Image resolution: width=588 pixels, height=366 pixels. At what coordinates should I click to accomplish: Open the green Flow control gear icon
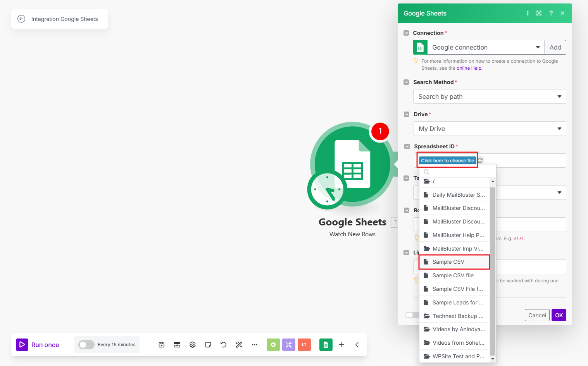click(273, 345)
